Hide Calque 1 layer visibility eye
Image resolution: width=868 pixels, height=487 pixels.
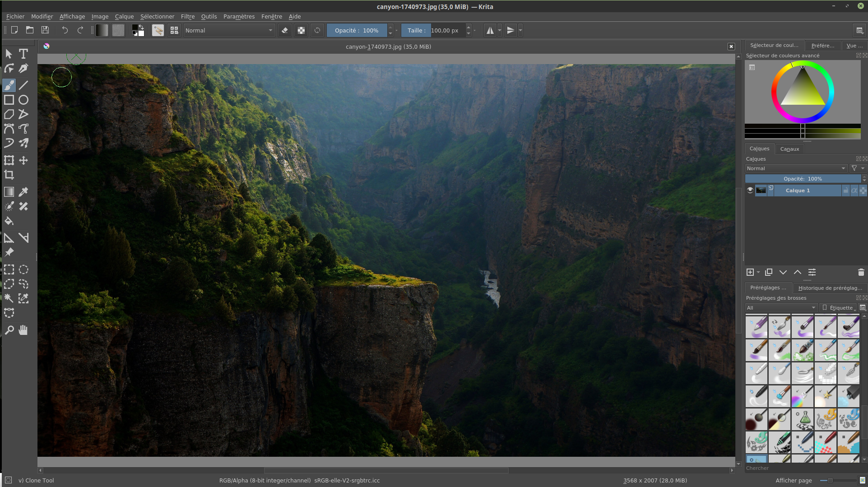coord(750,190)
